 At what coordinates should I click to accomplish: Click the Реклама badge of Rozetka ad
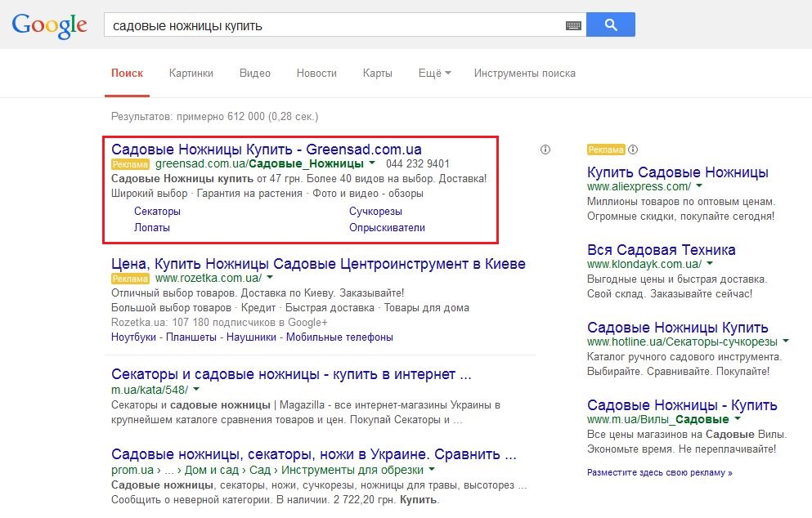[131, 279]
